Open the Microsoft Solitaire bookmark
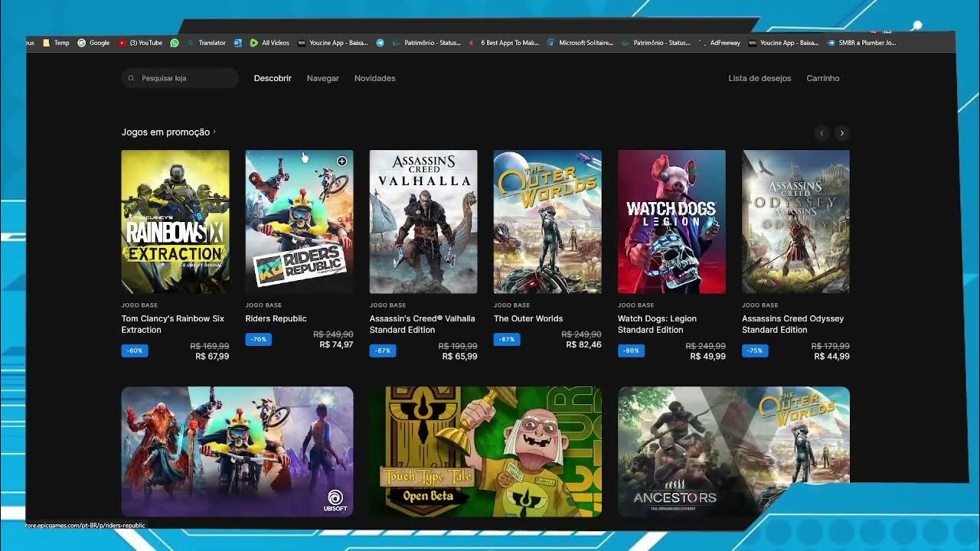 click(580, 43)
